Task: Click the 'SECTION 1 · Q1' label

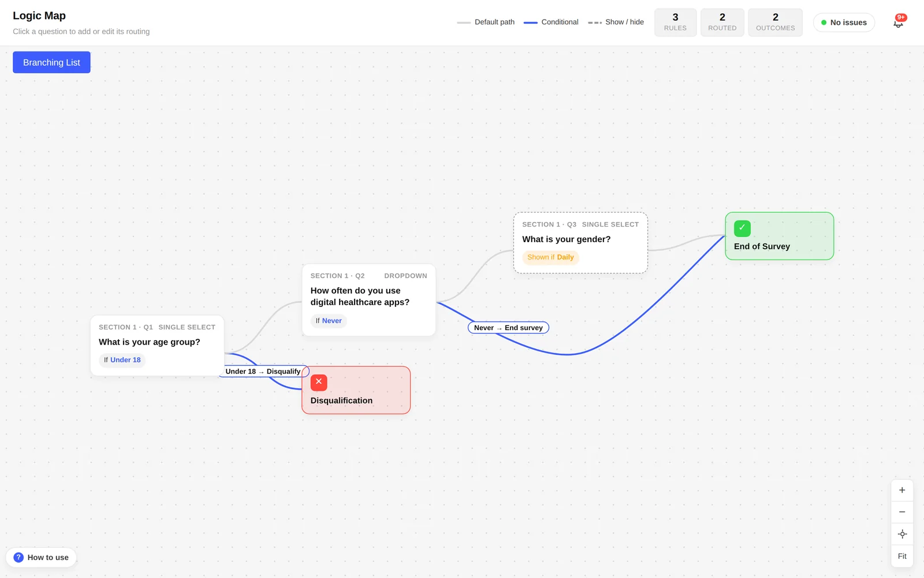Action: (x=126, y=327)
